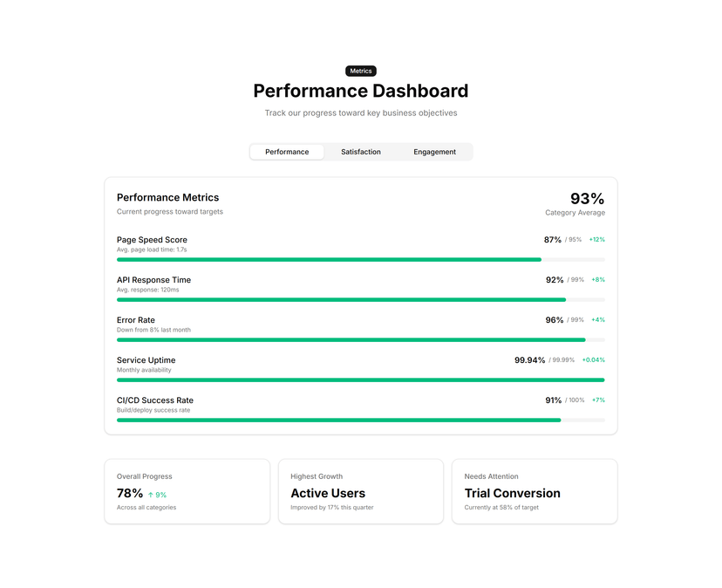Click the +12% change indicator
The image size is (722, 588).
tap(597, 240)
